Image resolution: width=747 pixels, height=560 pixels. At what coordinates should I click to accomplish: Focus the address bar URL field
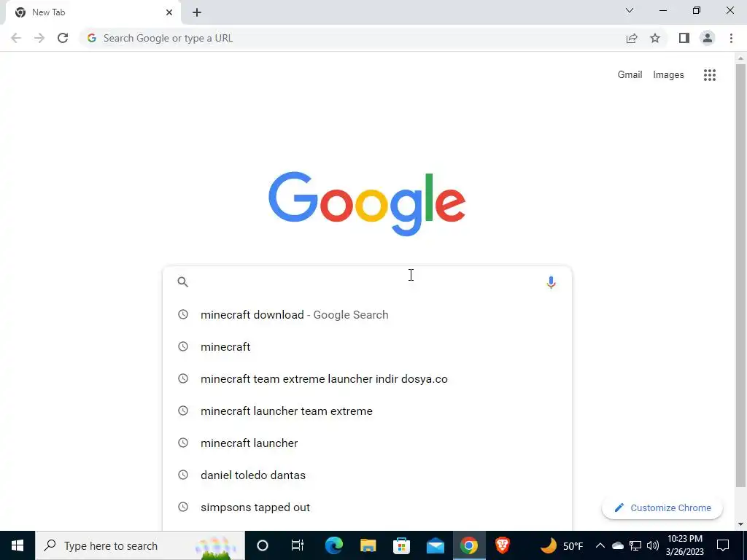click(352, 38)
